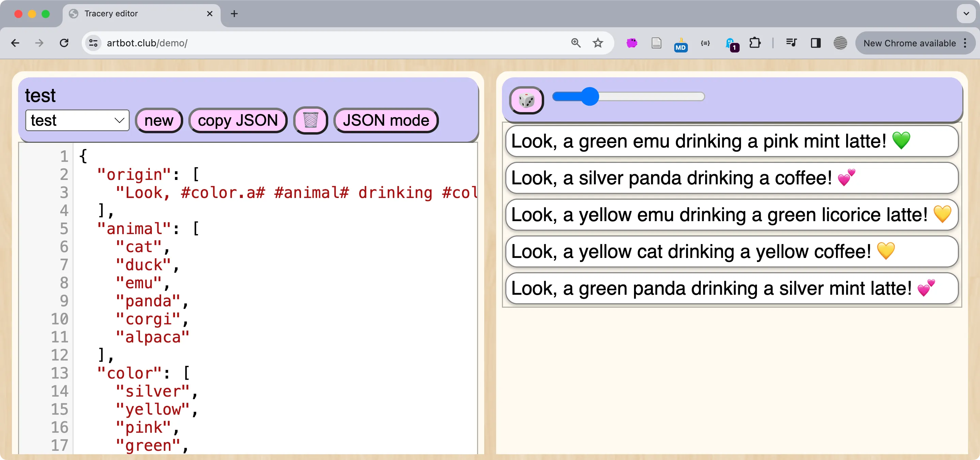This screenshot has width=980, height=460.
Task: Click the MD markdown extension icon
Action: coord(681,45)
